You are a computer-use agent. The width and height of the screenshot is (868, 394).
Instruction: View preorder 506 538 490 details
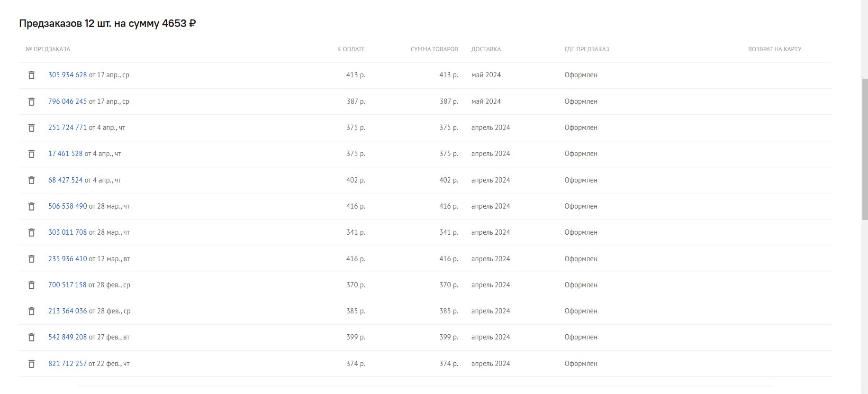point(67,206)
